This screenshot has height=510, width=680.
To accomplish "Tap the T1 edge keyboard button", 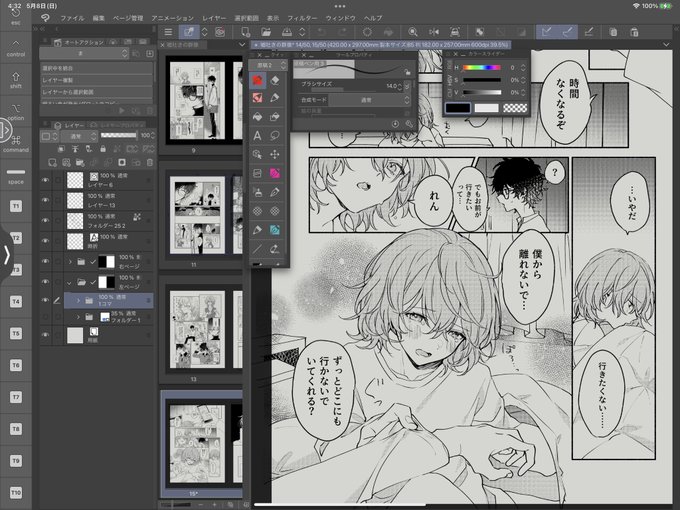I will 16,206.
